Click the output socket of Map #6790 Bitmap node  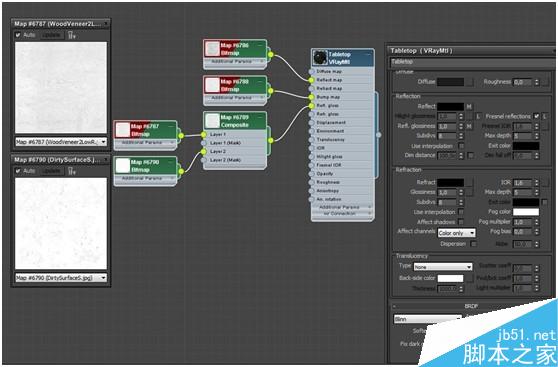click(x=181, y=172)
